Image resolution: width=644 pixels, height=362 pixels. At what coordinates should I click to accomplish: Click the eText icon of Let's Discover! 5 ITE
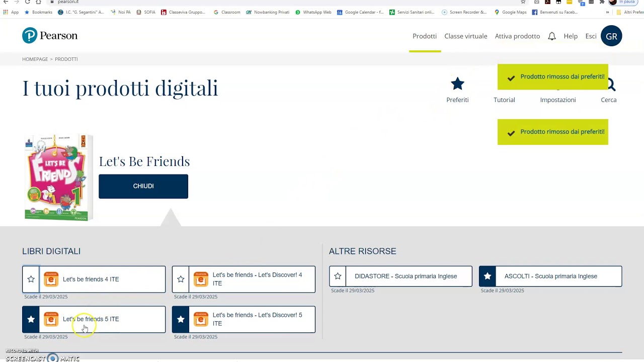201,319
